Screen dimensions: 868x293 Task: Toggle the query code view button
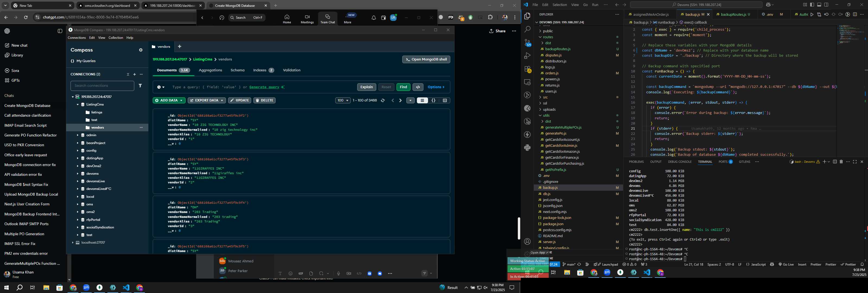418,87
